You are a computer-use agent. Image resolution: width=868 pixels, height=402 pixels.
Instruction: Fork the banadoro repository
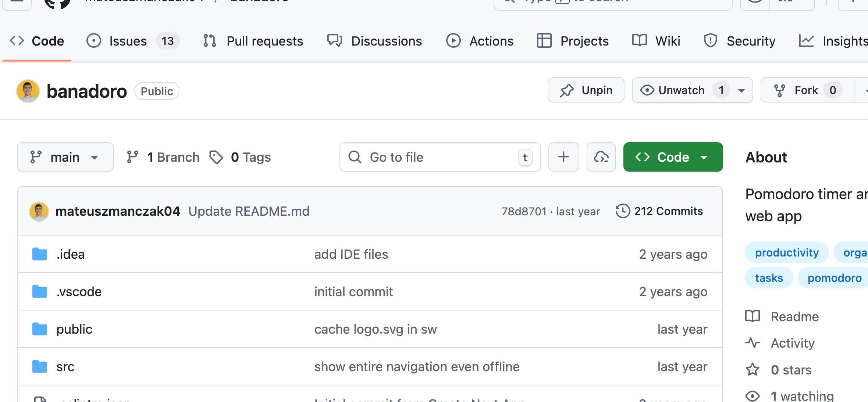[805, 90]
